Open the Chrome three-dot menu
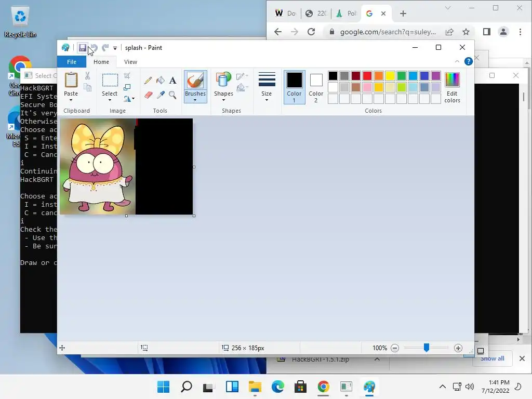Viewport: 532px width, 399px height. click(520, 32)
